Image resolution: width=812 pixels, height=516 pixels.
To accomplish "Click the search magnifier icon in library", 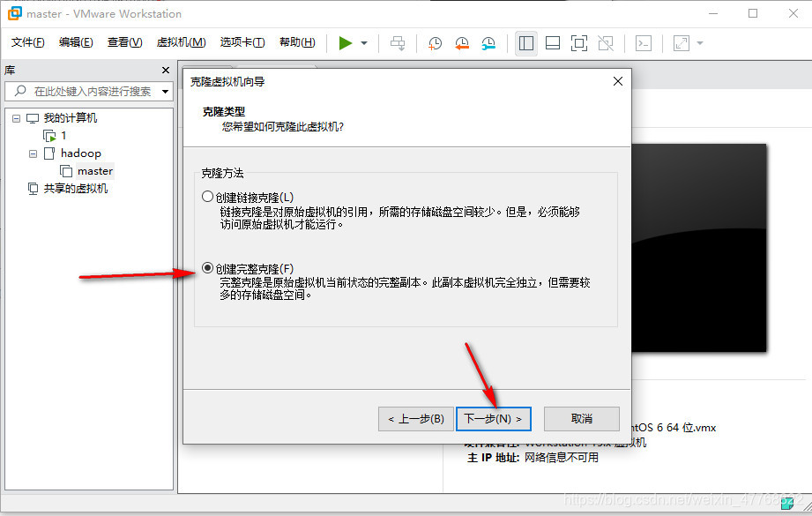I will [x=20, y=91].
